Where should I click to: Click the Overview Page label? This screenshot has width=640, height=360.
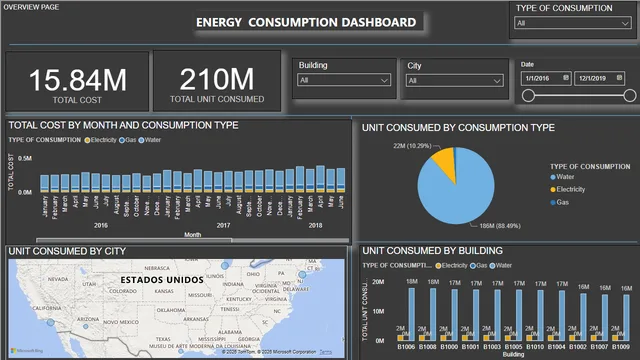31,7
